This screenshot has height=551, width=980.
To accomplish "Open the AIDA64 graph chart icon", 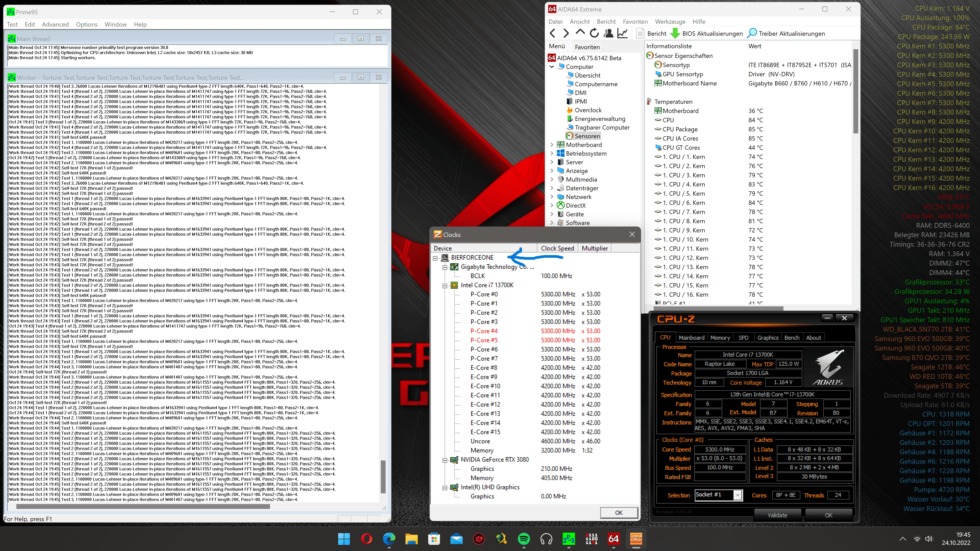I will tap(622, 33).
